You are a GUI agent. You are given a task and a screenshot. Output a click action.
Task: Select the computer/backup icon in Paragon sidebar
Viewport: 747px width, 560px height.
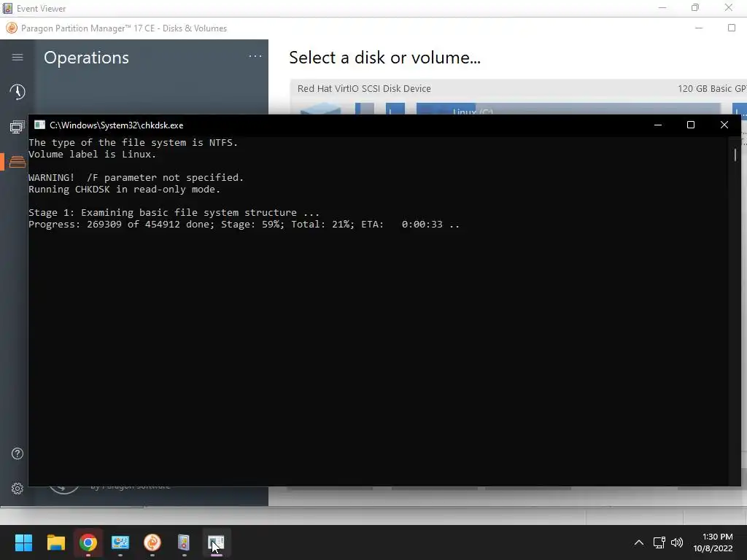[x=18, y=127]
